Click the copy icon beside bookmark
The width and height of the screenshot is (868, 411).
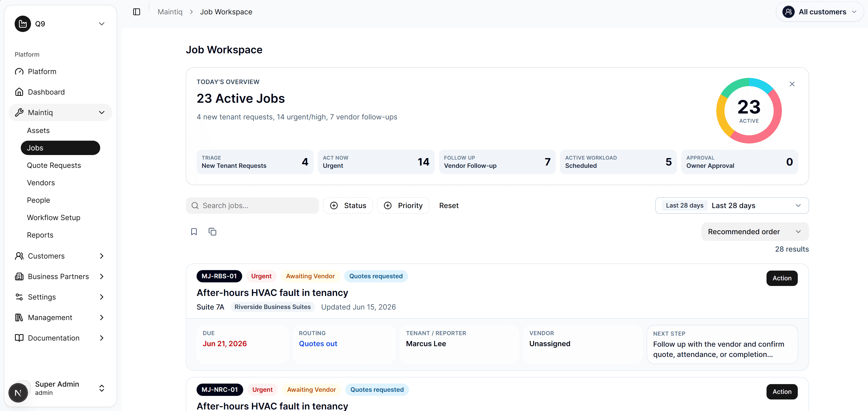[212, 232]
